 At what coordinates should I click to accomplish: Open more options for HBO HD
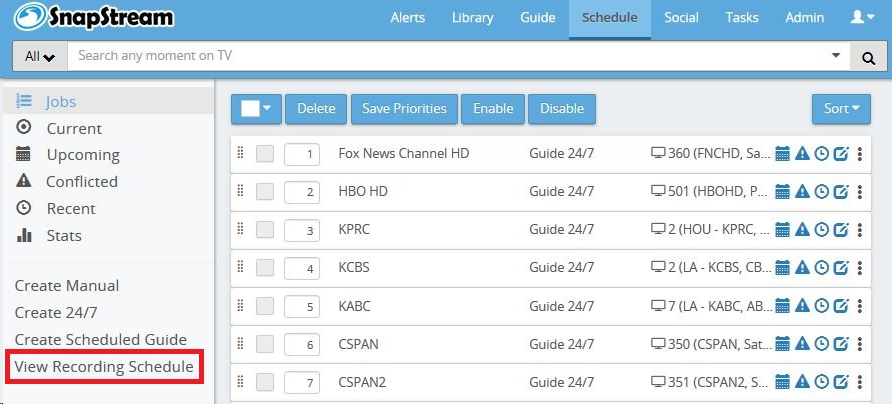[860, 192]
